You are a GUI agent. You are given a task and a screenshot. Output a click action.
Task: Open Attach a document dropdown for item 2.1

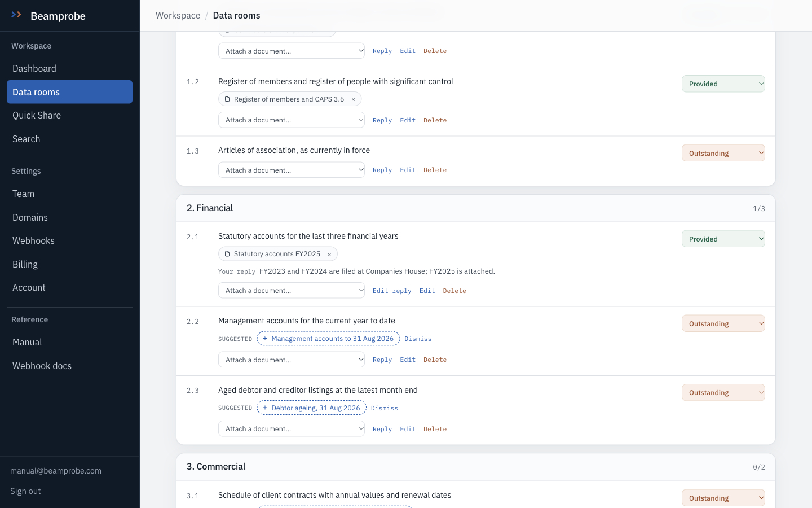(x=292, y=291)
